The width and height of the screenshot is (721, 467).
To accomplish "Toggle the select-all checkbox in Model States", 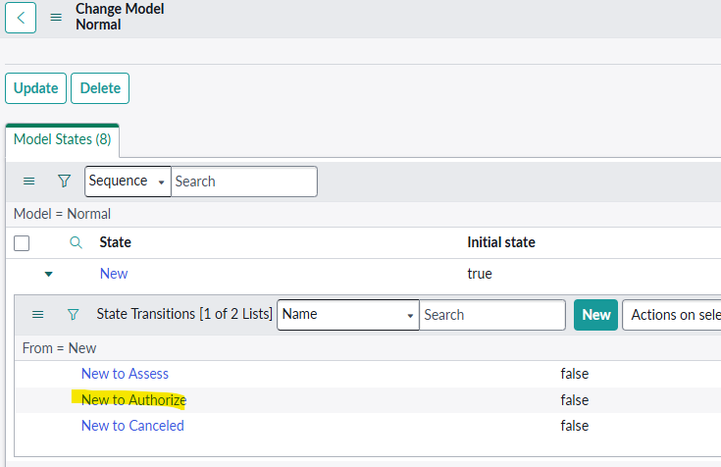I will (21, 242).
